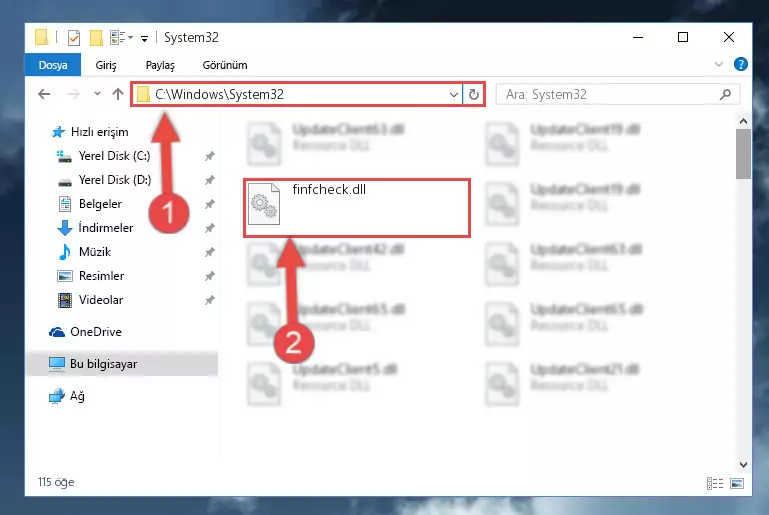Click the scrollbar down arrow

743,465
